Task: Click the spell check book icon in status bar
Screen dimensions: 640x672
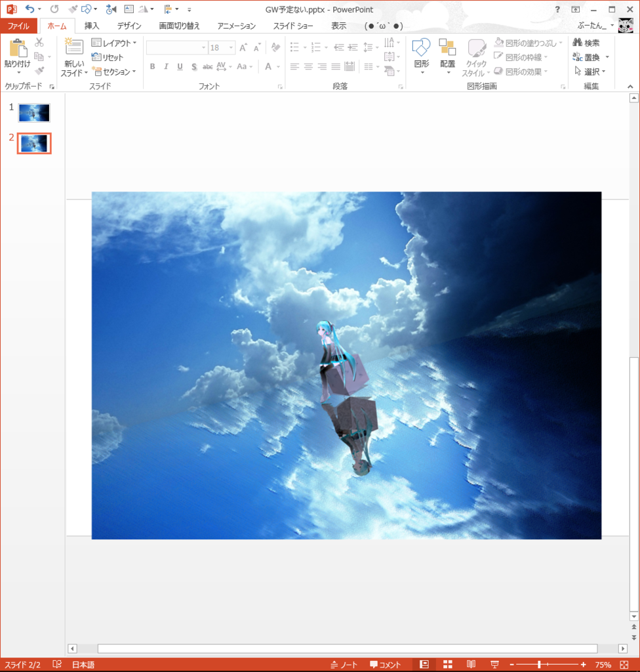Action: tap(57, 664)
